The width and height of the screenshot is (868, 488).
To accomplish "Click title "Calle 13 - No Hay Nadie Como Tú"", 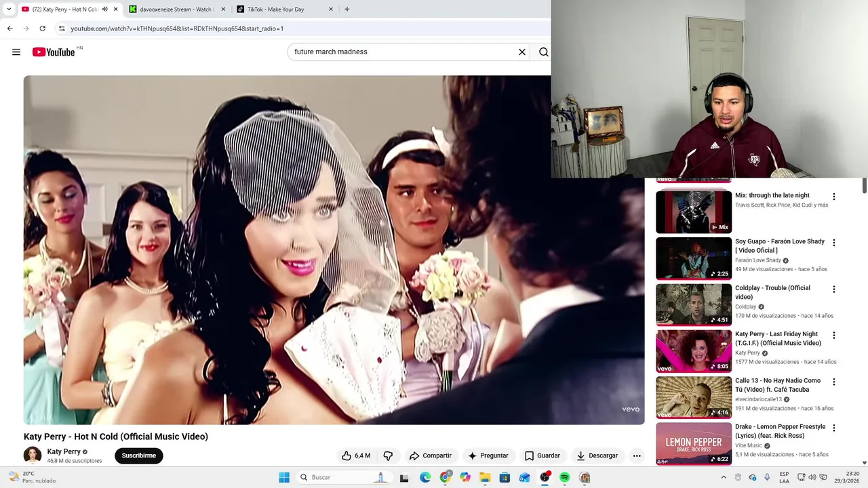I will pos(778,385).
